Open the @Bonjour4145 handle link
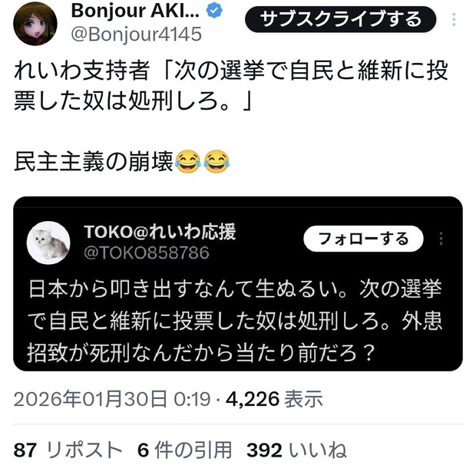Viewport: 476px width, 465px height. (x=137, y=34)
